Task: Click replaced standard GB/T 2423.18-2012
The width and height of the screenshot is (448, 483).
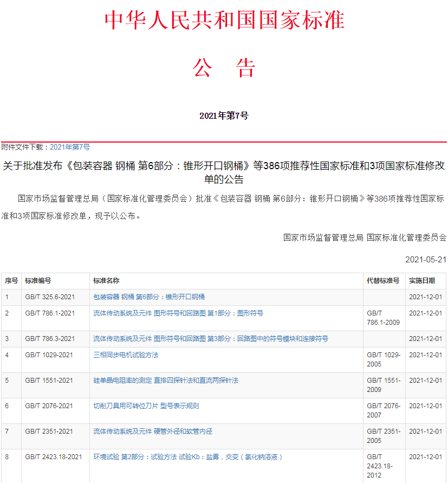Action: tap(380, 466)
